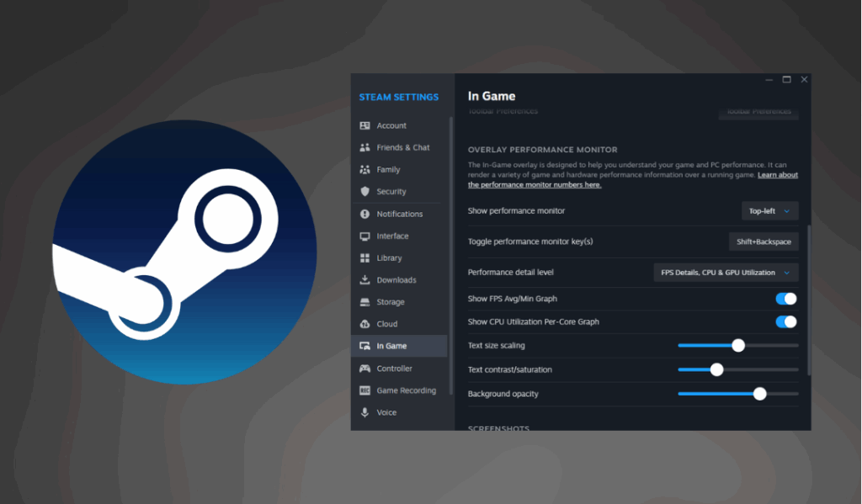Click the Security shield icon
This screenshot has width=862, height=504.
coord(365,191)
